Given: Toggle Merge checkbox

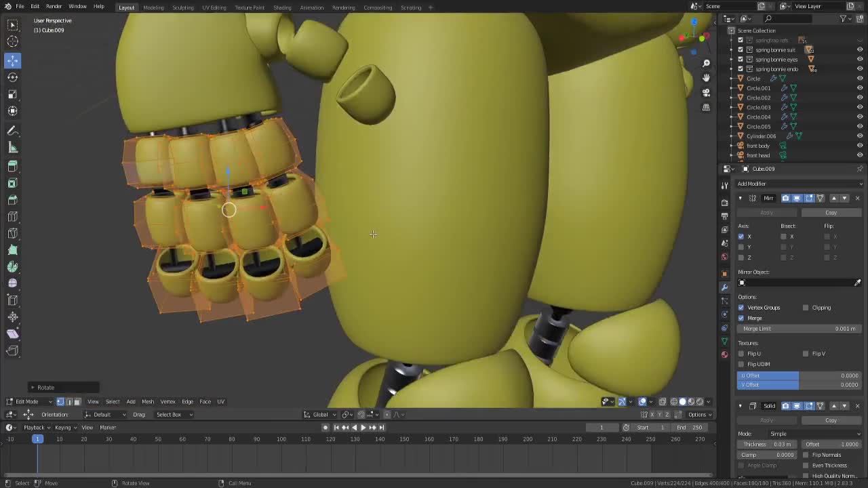Looking at the screenshot, I should (x=741, y=318).
